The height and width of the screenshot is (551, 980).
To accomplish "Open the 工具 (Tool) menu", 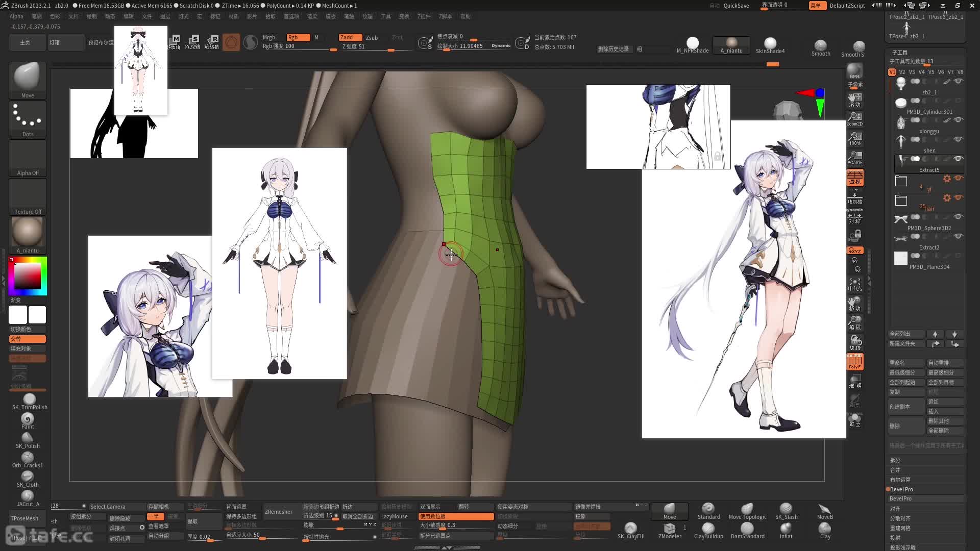I will [x=386, y=16].
